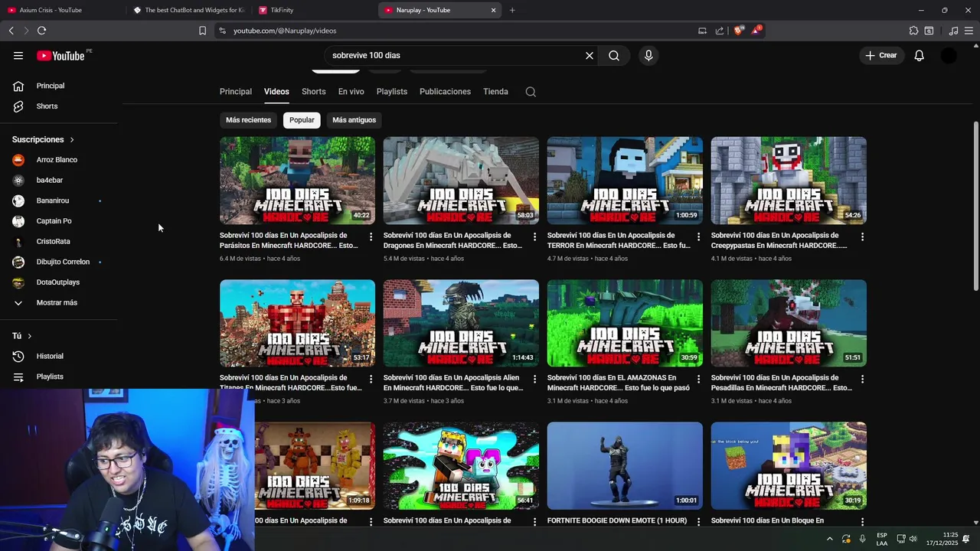Open the channel Shorts tab
The height and width of the screenshot is (551, 980).
[x=313, y=92]
